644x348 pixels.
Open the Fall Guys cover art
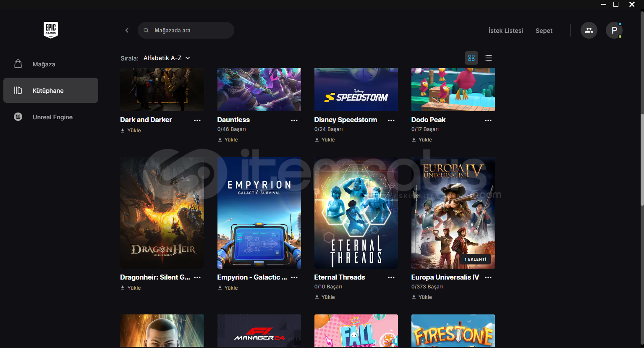point(356,331)
